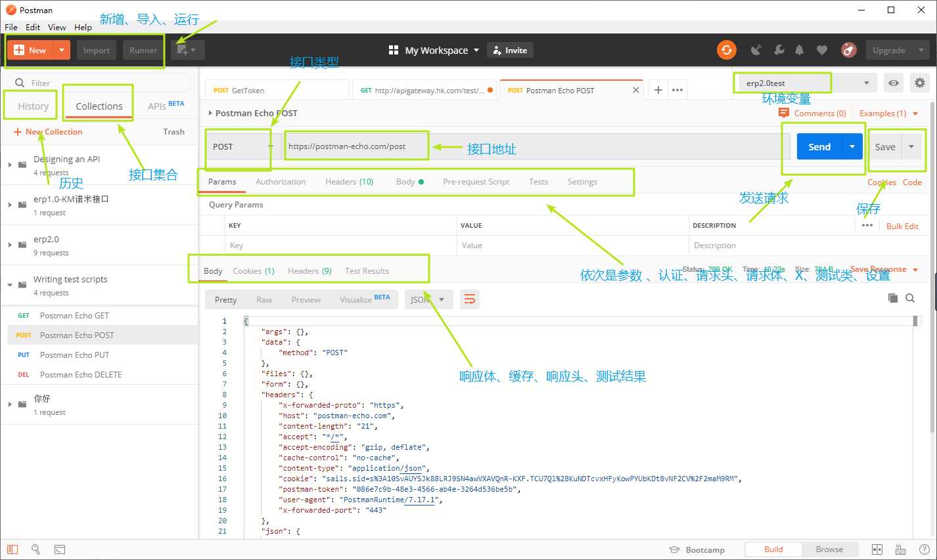937x560 pixels.
Task: Switch to the Raw response view
Action: [264, 299]
